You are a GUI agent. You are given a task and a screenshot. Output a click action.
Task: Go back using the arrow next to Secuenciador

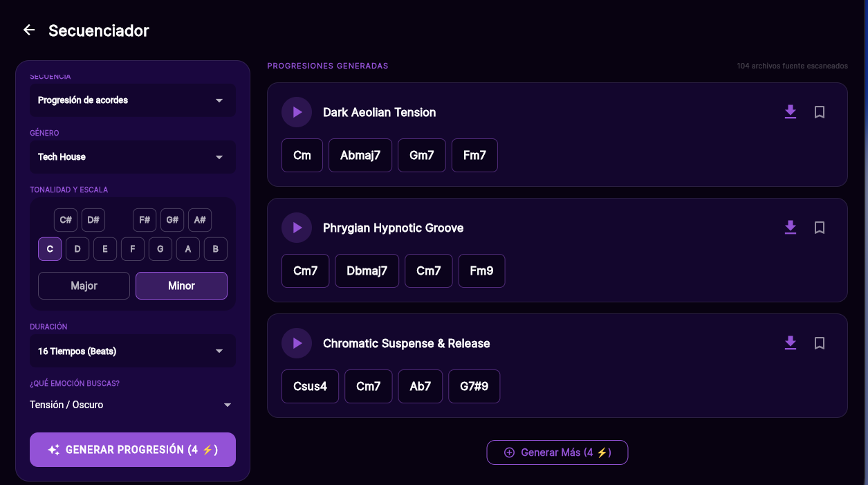pyautogui.click(x=28, y=30)
